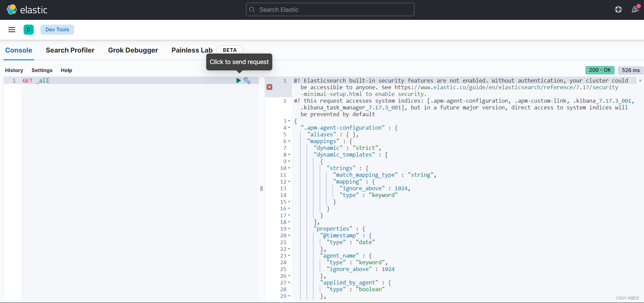Open the wrench request actions menu
The height and width of the screenshot is (303, 644).
tap(247, 80)
